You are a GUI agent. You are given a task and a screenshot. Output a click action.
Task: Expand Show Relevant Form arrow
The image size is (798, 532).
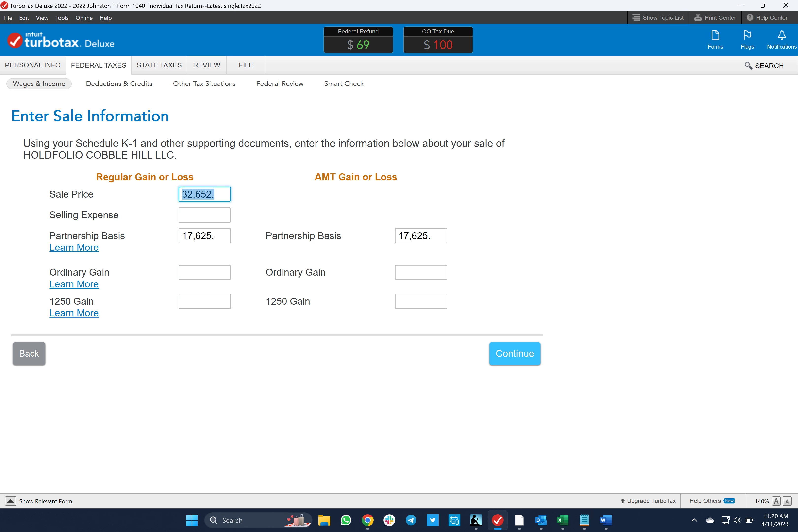[11, 501]
